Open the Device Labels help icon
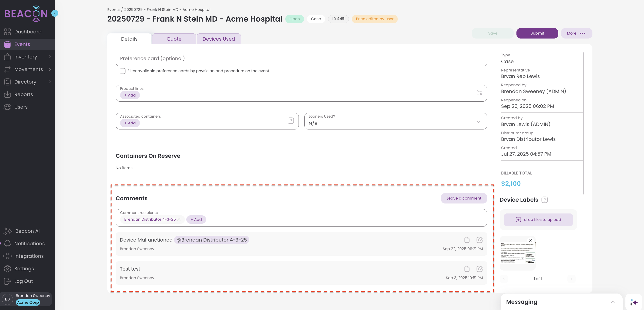The image size is (644, 310). point(545,200)
